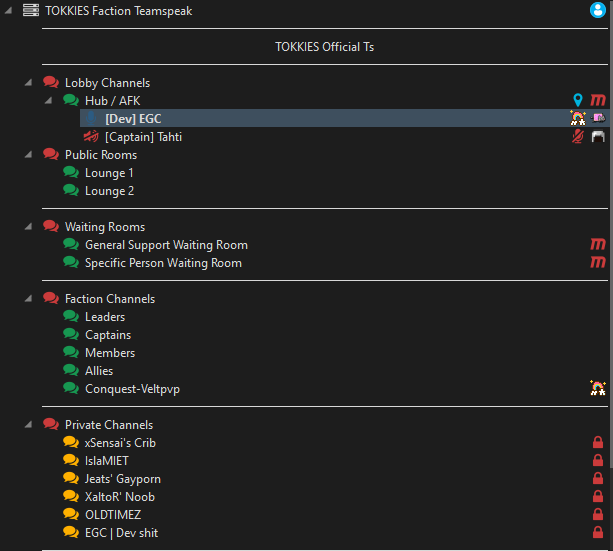This screenshot has height=551, width=613.
Task: Click the red M icon on General Support Waiting Room
Action: [598, 245]
